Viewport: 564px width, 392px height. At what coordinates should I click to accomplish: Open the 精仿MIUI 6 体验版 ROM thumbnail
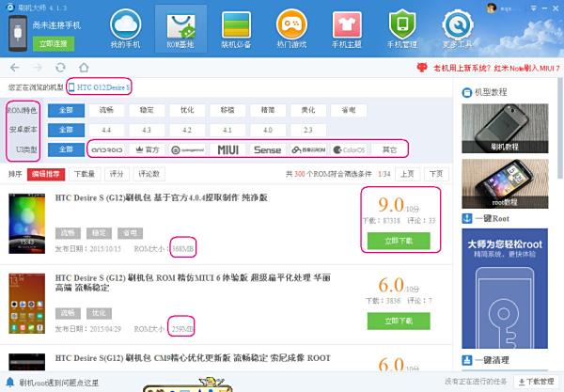click(27, 304)
